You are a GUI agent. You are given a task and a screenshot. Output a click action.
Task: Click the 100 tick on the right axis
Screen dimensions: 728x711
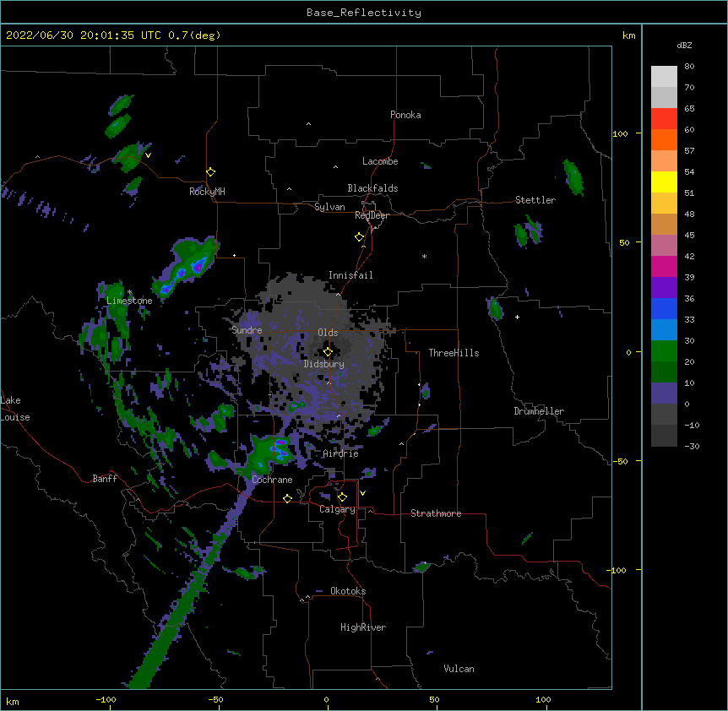(x=620, y=133)
